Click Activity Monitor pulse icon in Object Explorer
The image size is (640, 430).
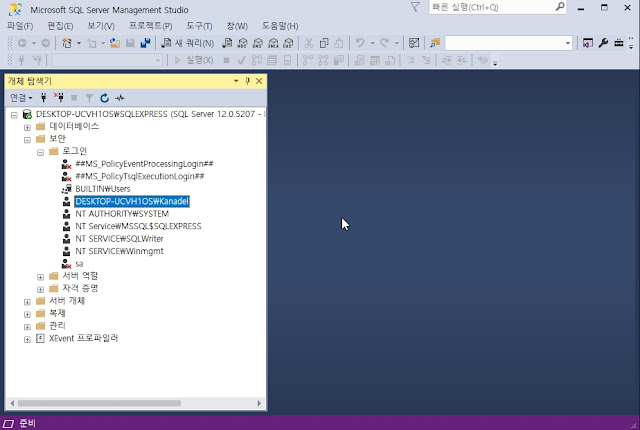tap(120, 98)
